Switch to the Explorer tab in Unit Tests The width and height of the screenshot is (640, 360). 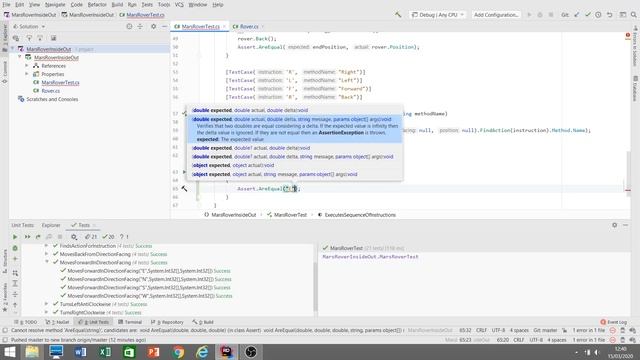51,225
